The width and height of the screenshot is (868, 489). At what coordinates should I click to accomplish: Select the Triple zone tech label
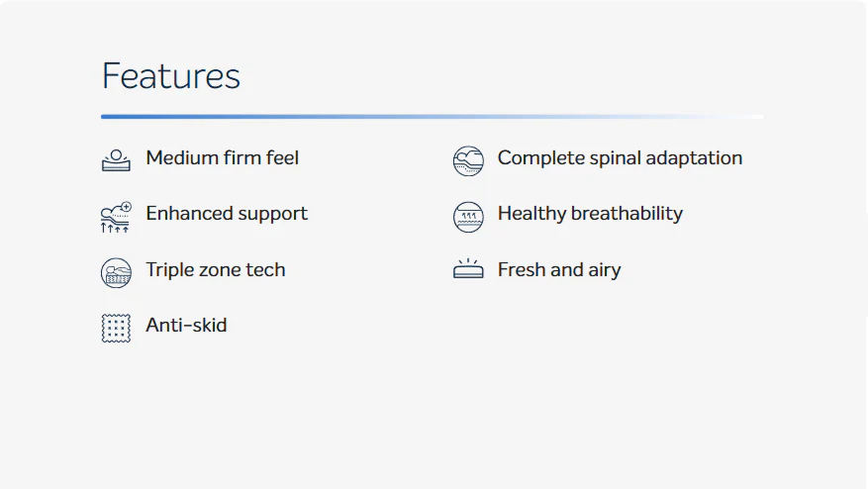click(x=216, y=269)
